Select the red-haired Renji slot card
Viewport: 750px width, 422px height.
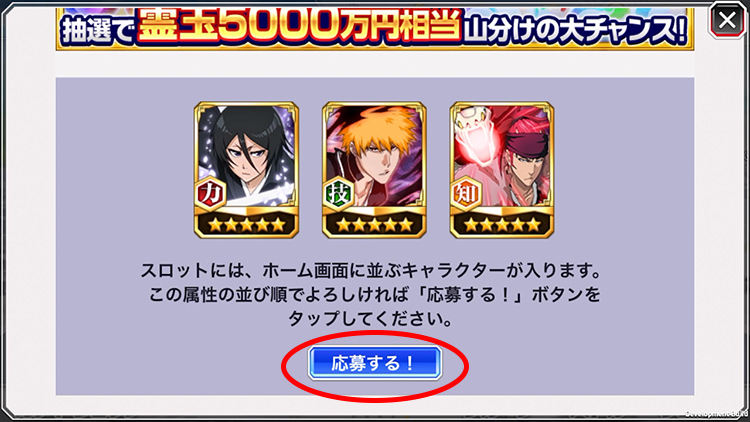pos(502,169)
